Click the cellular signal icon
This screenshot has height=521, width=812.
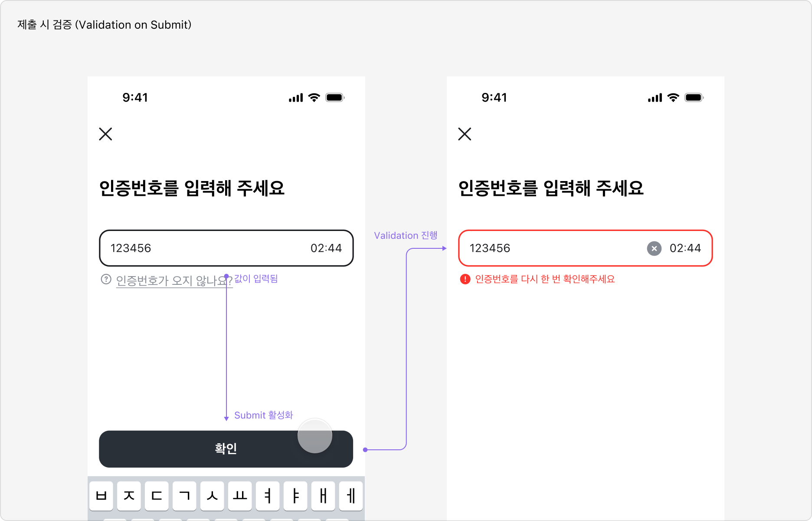tap(295, 97)
